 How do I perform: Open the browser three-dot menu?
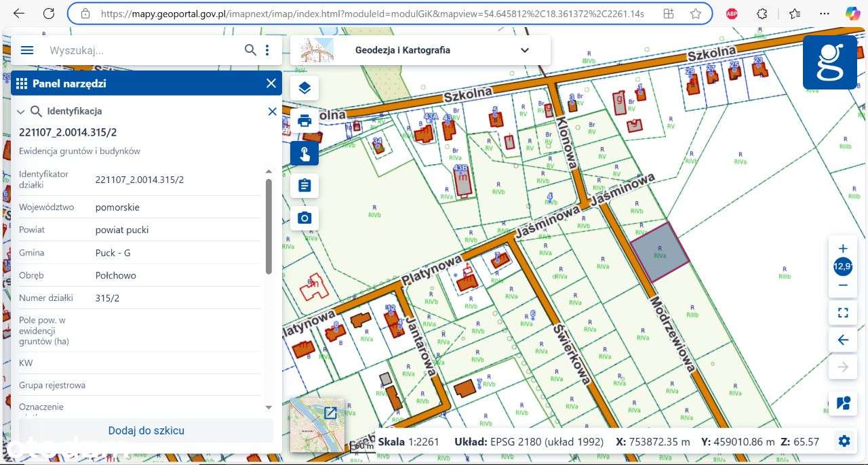(x=824, y=14)
